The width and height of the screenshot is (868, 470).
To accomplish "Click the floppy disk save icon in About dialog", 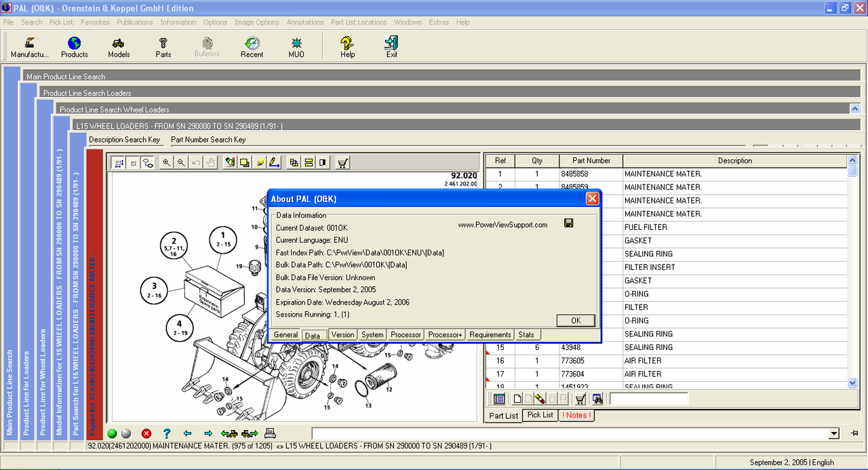I will (x=568, y=223).
